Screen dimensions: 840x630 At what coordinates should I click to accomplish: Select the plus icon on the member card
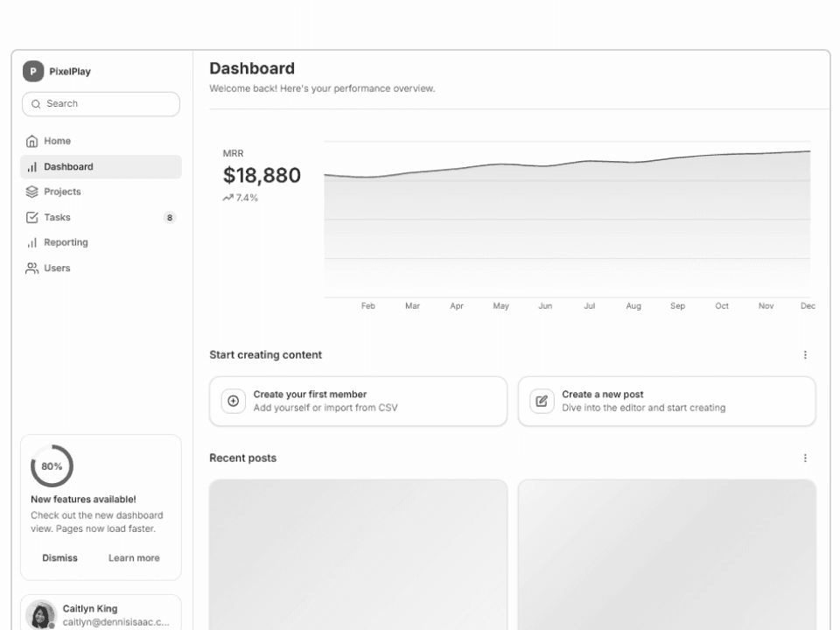click(x=233, y=400)
